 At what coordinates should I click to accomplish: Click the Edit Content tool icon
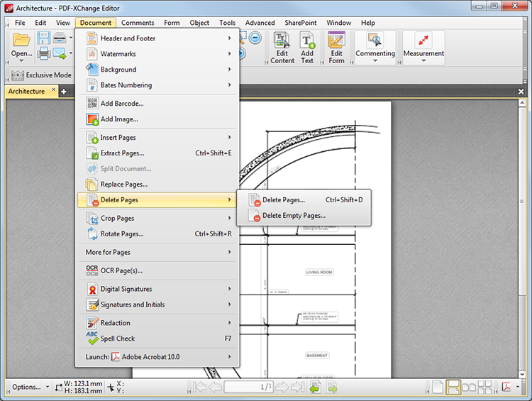(x=282, y=48)
